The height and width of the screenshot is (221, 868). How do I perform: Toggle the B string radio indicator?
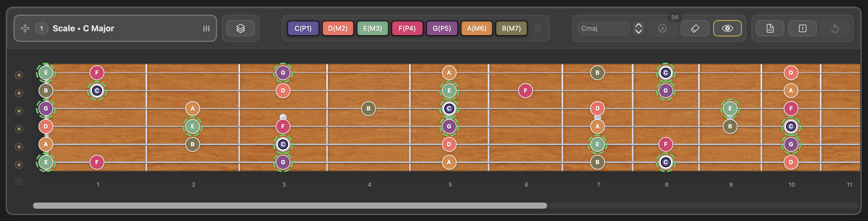click(x=19, y=93)
